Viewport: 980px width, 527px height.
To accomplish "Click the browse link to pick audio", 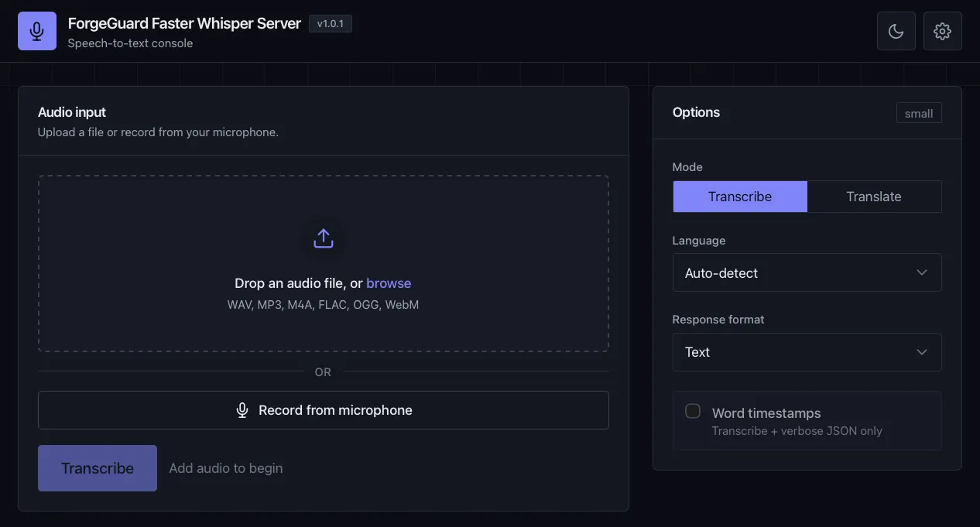I will [x=389, y=283].
